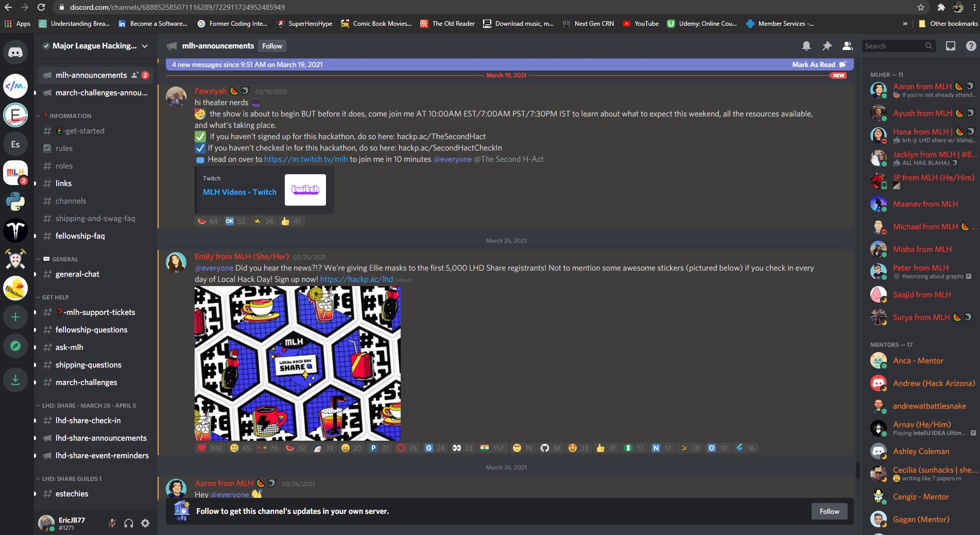The image size is (980, 535).
Task: Open pinned messages
Action: point(827,46)
